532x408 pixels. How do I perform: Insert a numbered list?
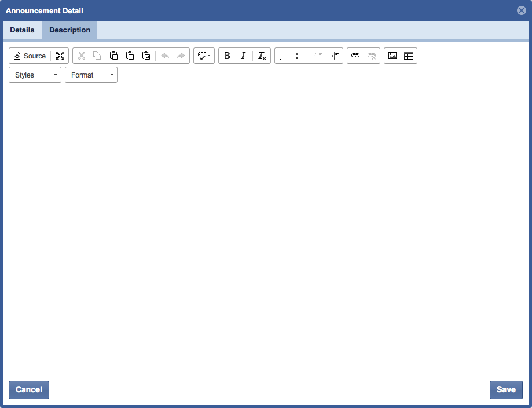283,56
